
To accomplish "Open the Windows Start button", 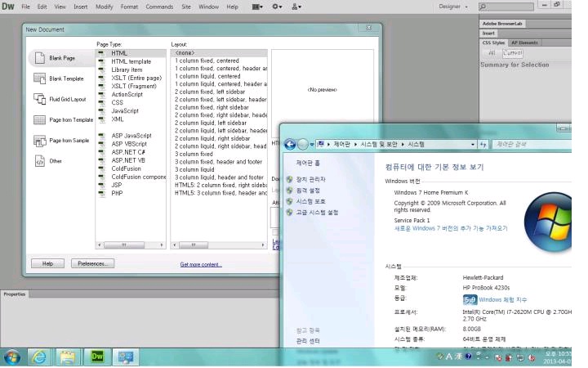I will point(12,357).
